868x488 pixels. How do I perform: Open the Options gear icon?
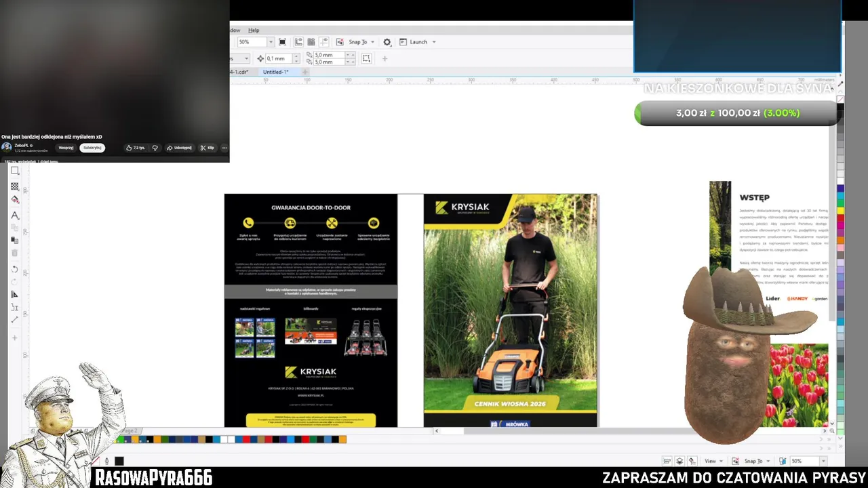tap(387, 42)
